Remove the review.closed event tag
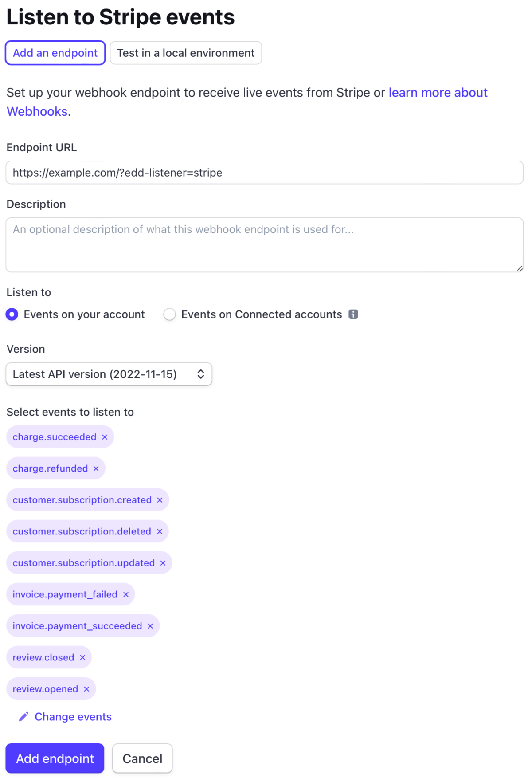Image resolution: width=532 pixels, height=778 pixels. (82, 657)
